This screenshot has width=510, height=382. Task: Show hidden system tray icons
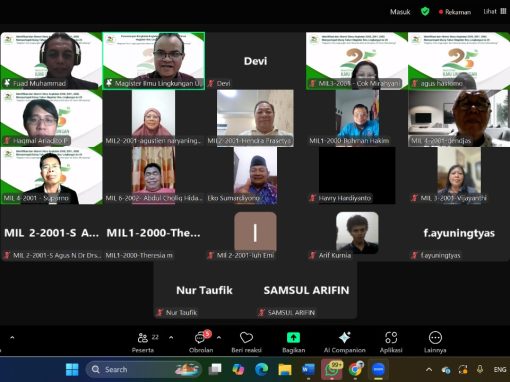tap(429, 369)
